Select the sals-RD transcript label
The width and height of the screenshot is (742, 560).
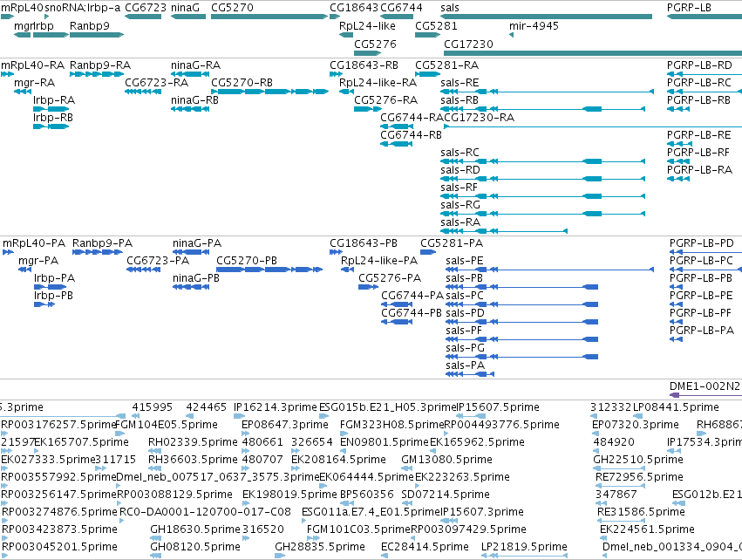pyautogui.click(x=460, y=170)
